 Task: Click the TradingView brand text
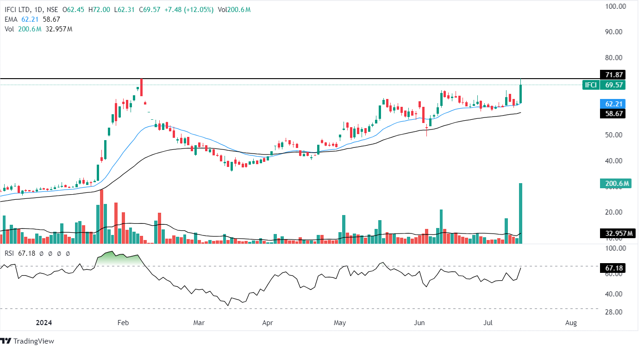pyautogui.click(x=34, y=341)
